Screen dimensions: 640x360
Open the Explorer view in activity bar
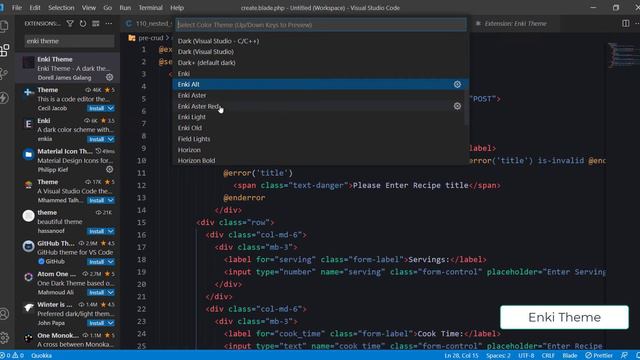pos(4,27)
